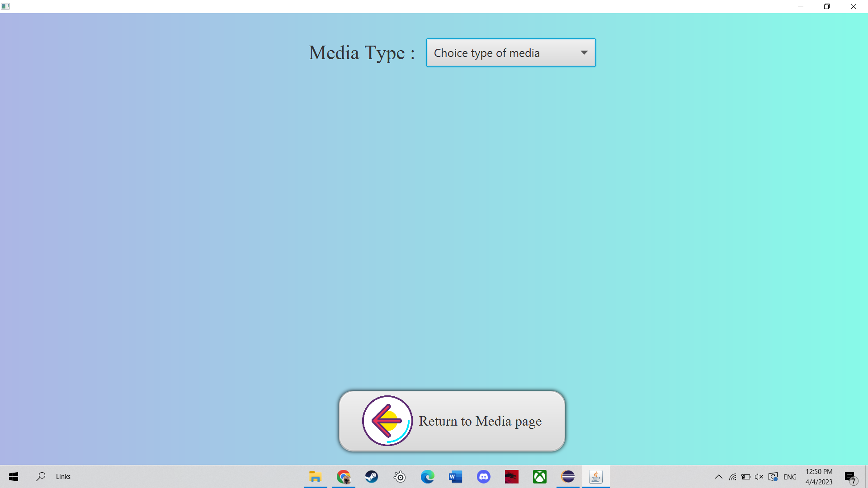Image resolution: width=868 pixels, height=488 pixels.
Task: Open the Windows Start menu
Action: (x=14, y=477)
